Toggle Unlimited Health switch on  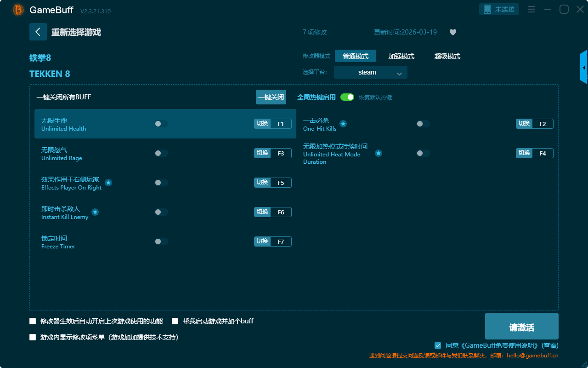point(161,124)
